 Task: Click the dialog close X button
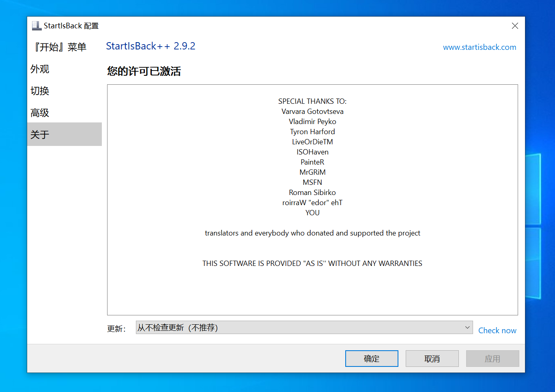point(515,26)
